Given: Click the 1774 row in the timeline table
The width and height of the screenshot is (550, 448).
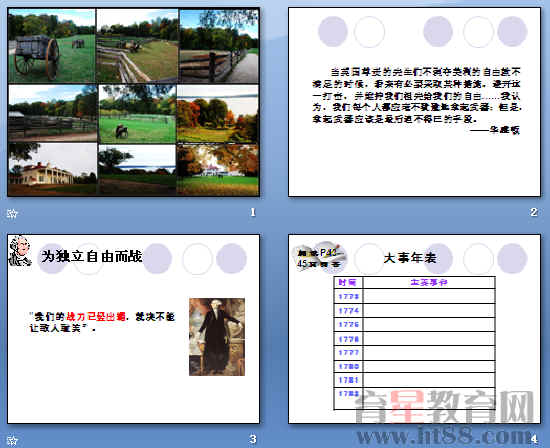Looking at the screenshot, I should (x=415, y=310).
